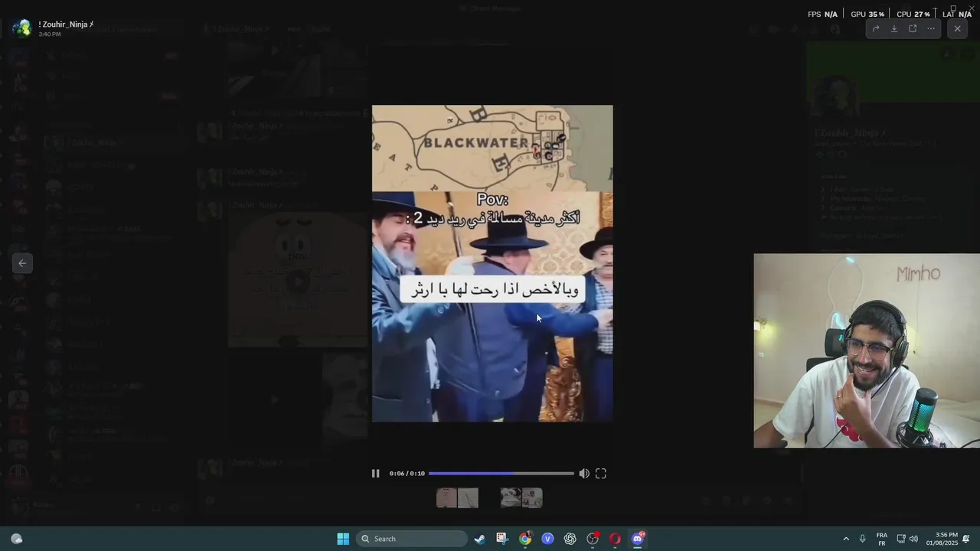Open widgets icon at taskbar far left
The height and width of the screenshot is (551, 980).
pos(16,539)
